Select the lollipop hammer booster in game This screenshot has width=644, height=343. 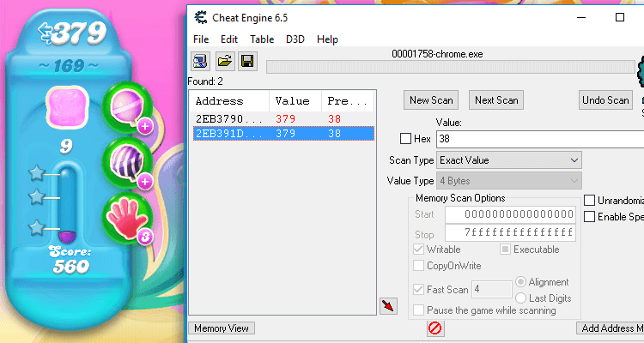pos(127,107)
